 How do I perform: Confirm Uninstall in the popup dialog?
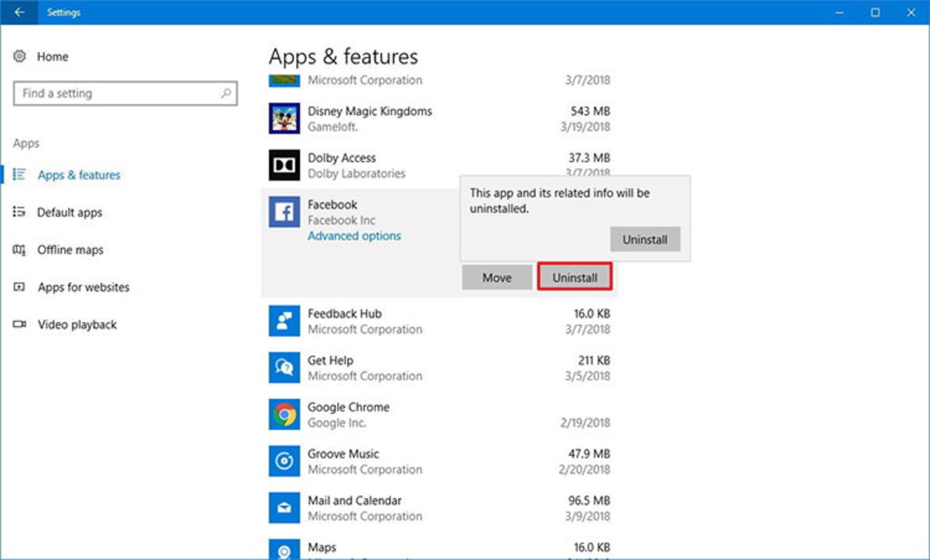(645, 240)
